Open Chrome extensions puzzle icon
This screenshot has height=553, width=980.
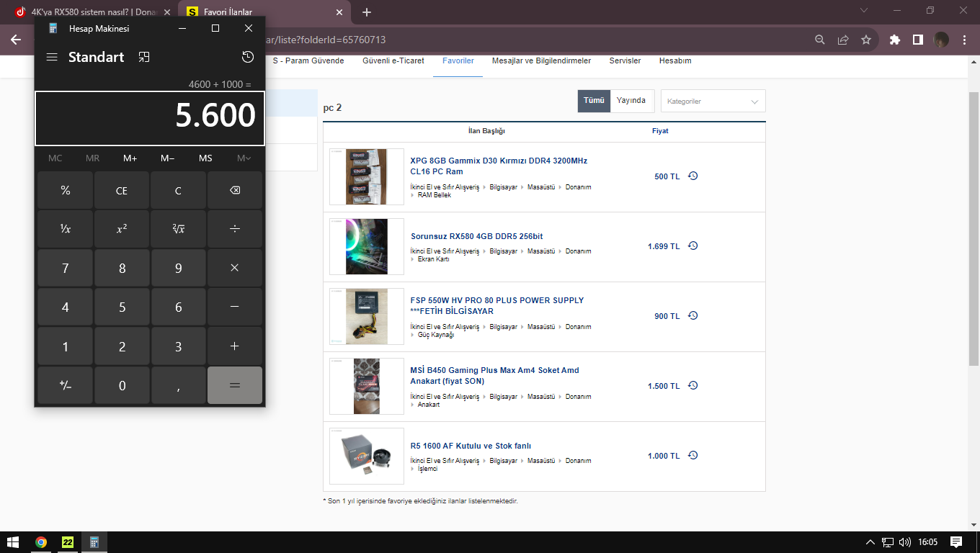pos(895,40)
